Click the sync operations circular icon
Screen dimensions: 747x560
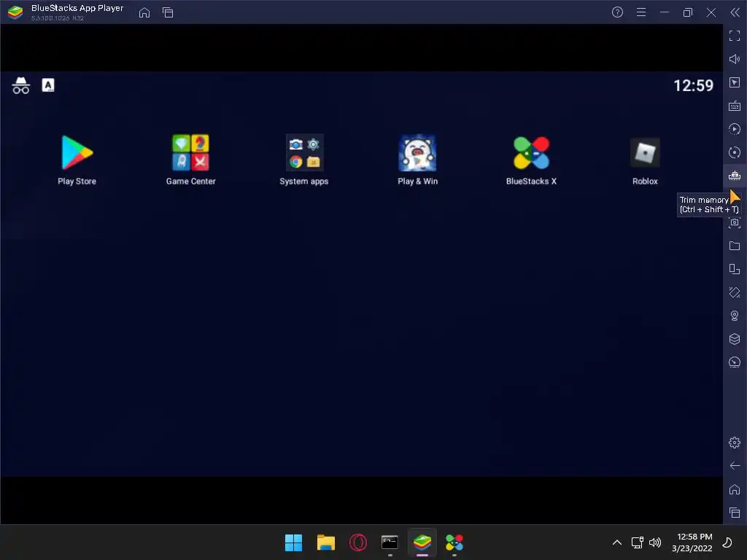[735, 152]
